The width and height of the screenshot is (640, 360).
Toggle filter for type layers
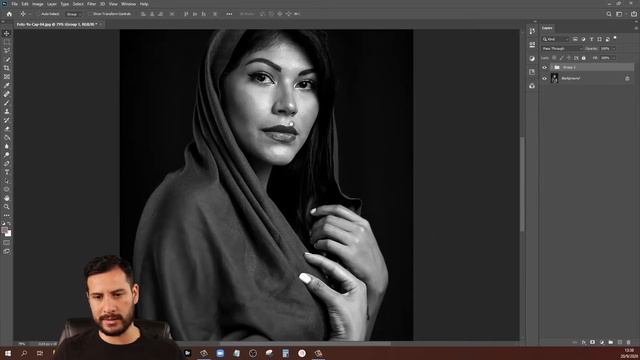(591, 39)
